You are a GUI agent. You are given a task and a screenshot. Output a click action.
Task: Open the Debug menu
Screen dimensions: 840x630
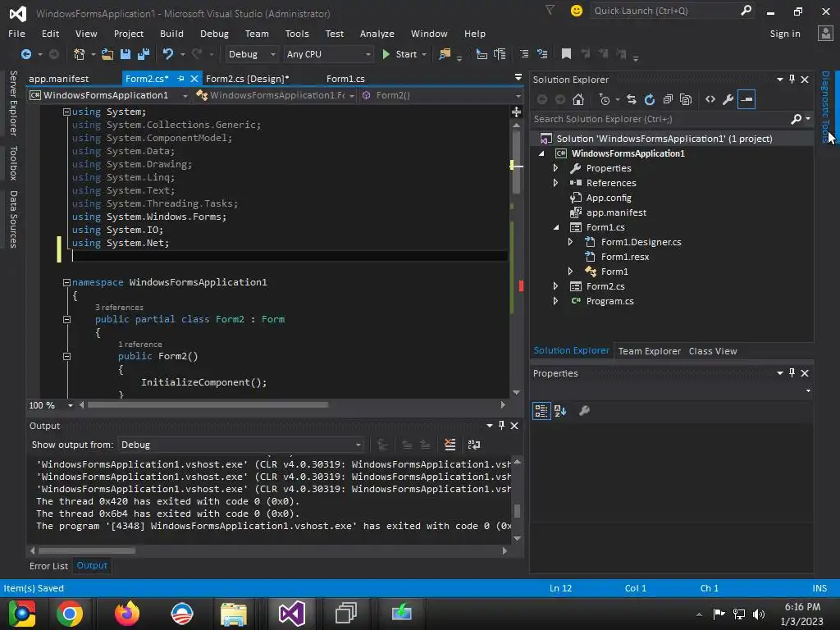(x=214, y=34)
